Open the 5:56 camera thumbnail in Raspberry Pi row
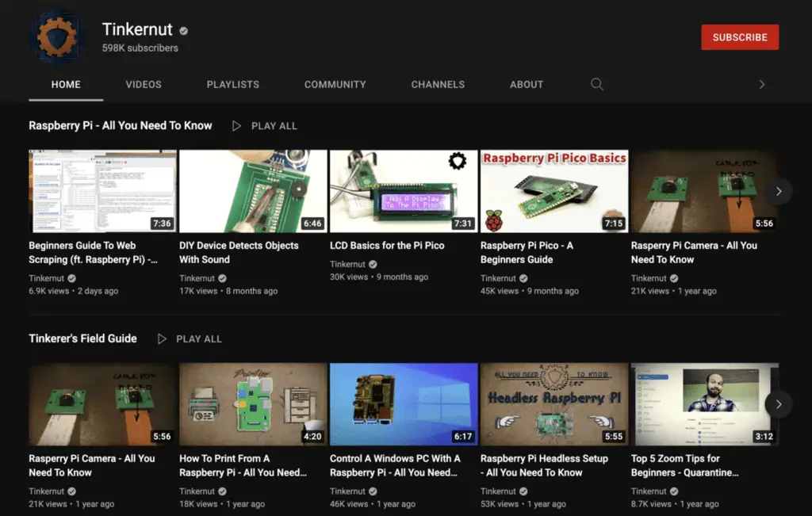This screenshot has width=812, height=516. pos(704,192)
